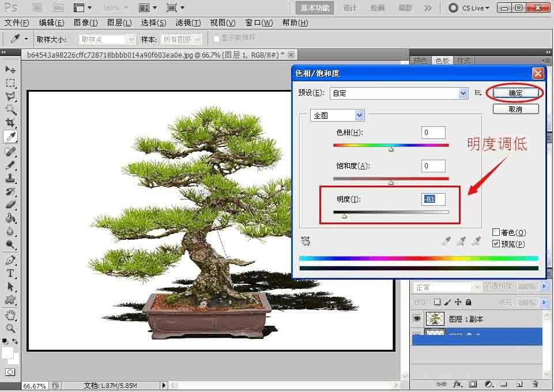Click the 取消 cancel button

[x=515, y=109]
